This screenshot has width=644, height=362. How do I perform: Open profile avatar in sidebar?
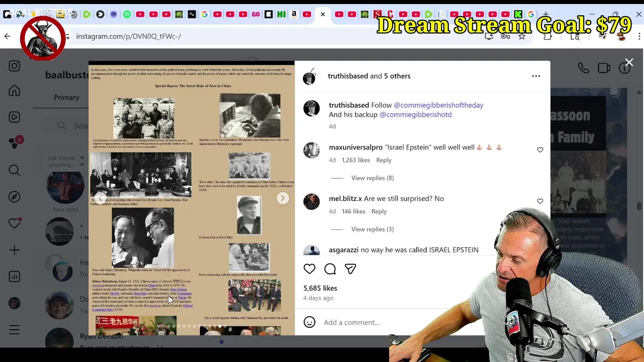[x=14, y=303]
